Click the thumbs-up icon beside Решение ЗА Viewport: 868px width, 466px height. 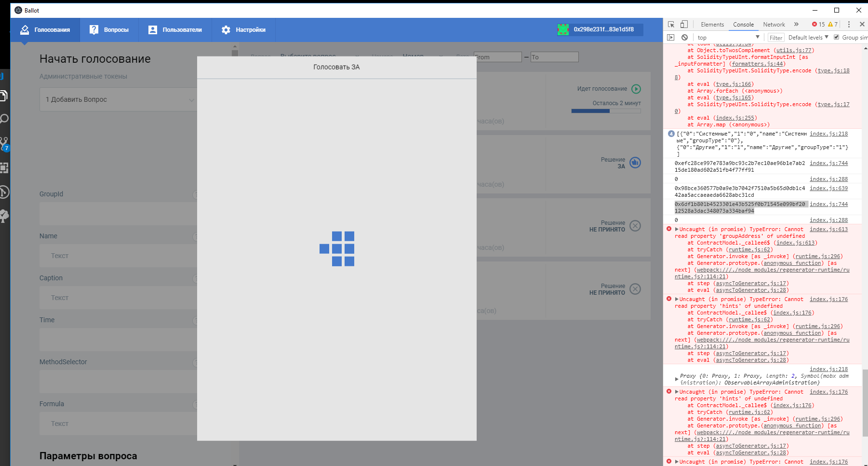click(636, 163)
